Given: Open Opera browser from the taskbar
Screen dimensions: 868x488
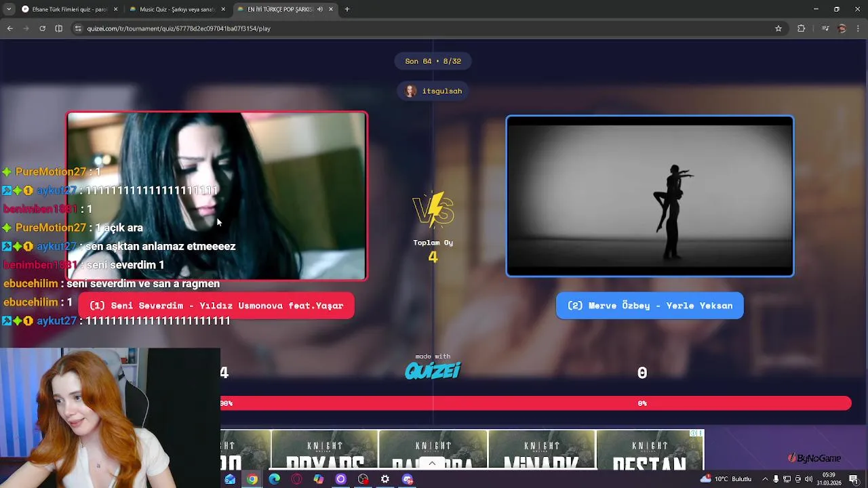Looking at the screenshot, I should point(296,479).
